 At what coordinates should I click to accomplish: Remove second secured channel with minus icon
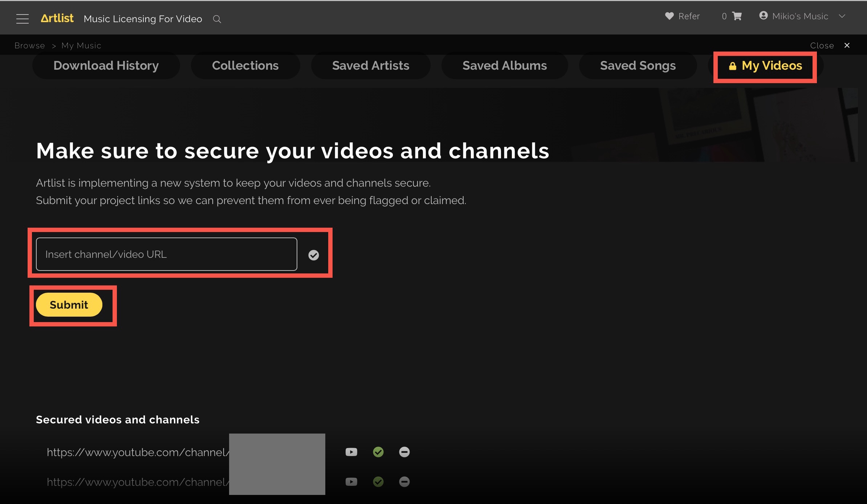coord(404,482)
